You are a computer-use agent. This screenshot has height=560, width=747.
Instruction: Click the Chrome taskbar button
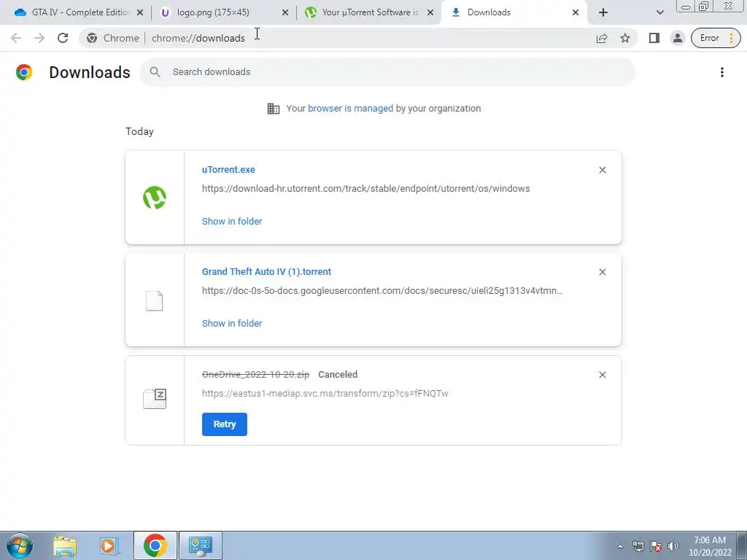(x=155, y=545)
